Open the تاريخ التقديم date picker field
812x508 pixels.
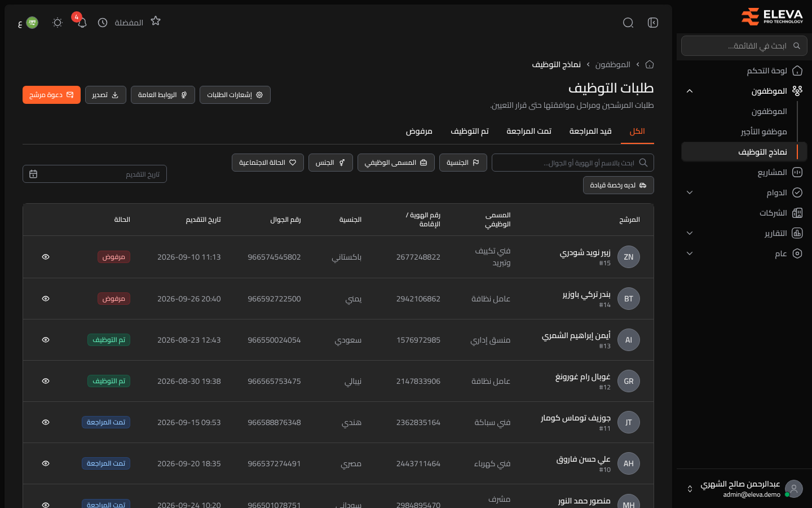click(95, 174)
